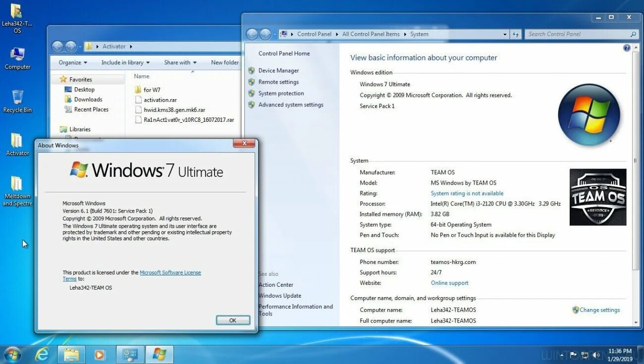Click Activator breadcrumb segment
This screenshot has height=364, width=644.
pyautogui.click(x=114, y=47)
